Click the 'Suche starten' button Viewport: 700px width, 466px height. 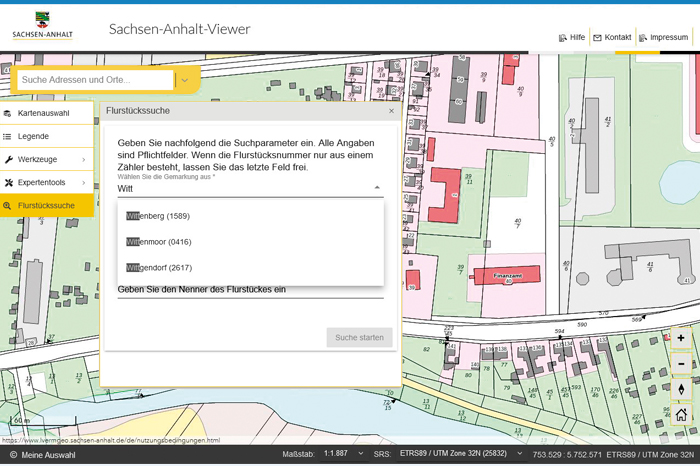359,337
